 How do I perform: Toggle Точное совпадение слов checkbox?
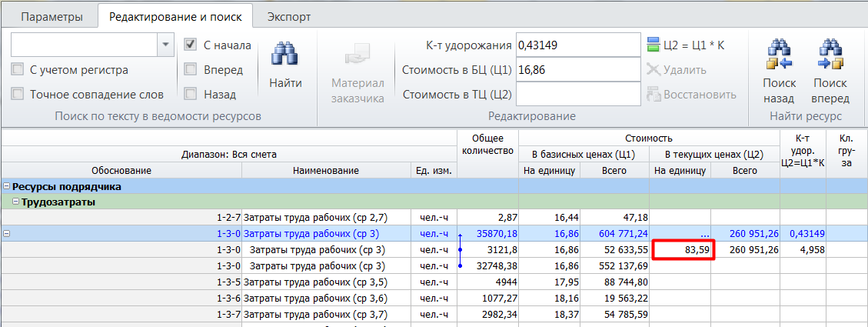18,94
